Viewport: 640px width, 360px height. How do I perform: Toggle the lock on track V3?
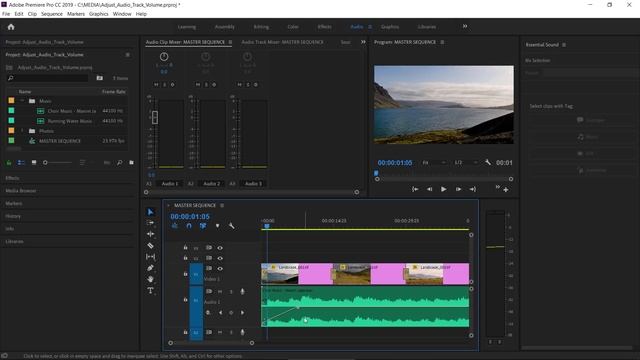pos(185,248)
